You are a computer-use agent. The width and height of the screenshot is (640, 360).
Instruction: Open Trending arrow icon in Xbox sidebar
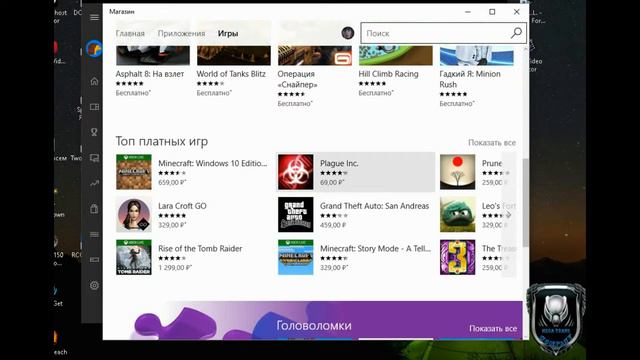click(x=94, y=183)
